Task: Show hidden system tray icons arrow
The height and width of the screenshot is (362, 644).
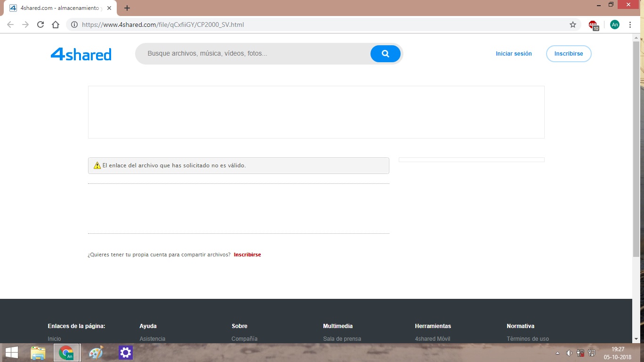Action: click(x=558, y=353)
